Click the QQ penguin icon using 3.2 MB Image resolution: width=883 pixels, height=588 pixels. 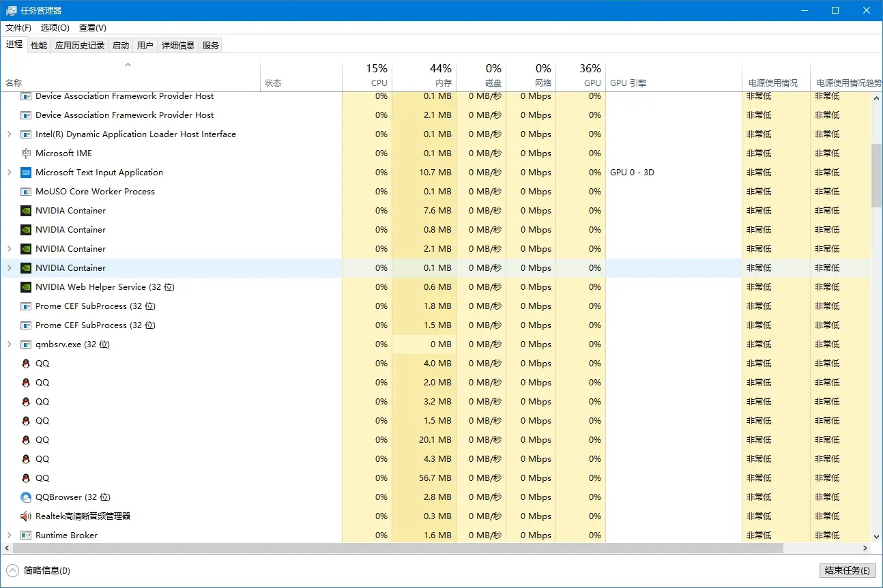click(x=26, y=402)
